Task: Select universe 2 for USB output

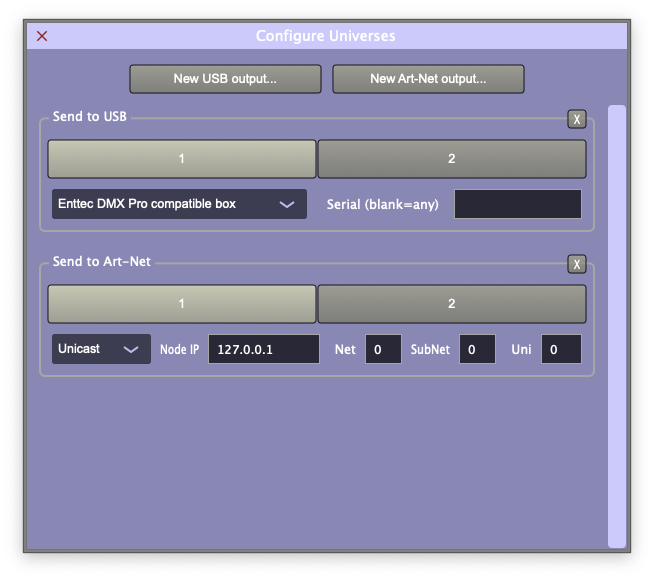Action: coord(451,159)
